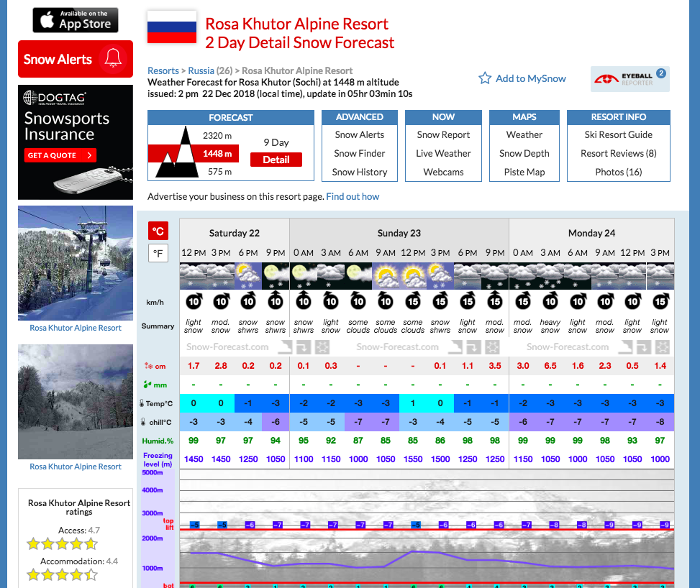This screenshot has height=588, width=700.
Task: Click the Get a Quote button
Action: pyautogui.click(x=60, y=155)
